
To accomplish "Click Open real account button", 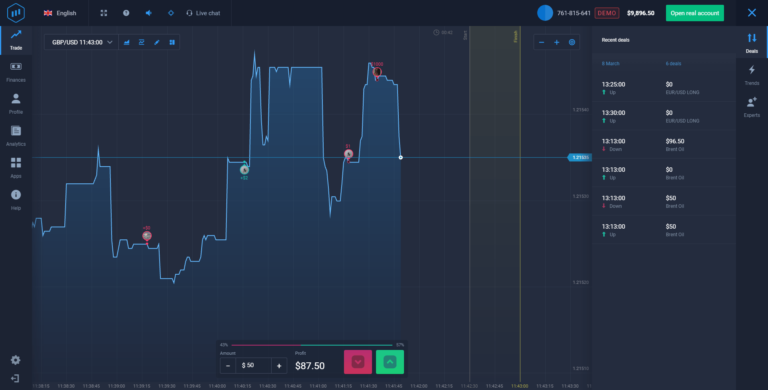I will click(695, 13).
